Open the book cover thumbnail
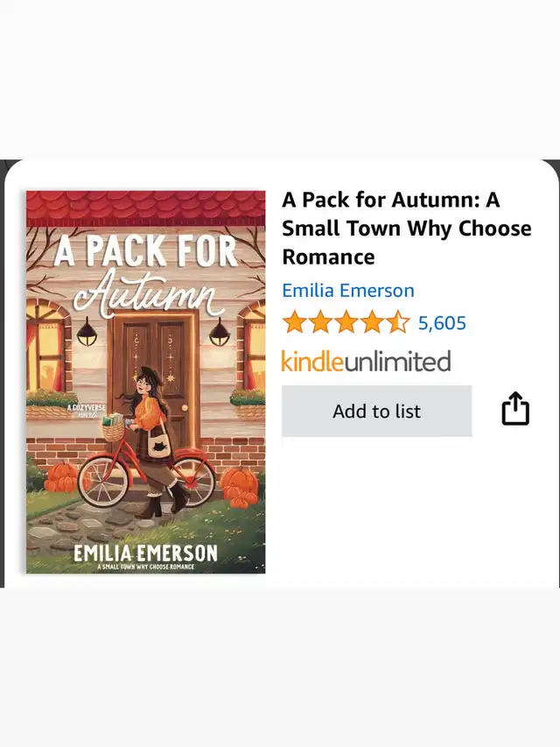560x747 pixels. pyautogui.click(x=145, y=382)
